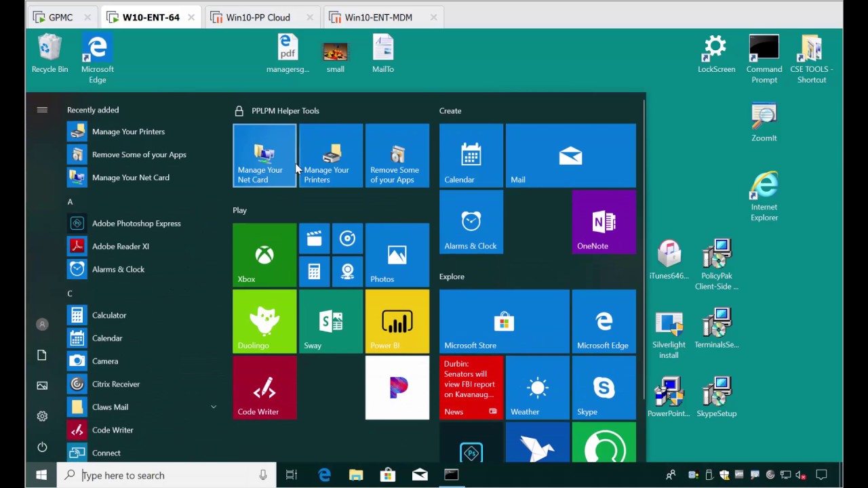Open the Microsoft Edge tile under Explore
Image resolution: width=868 pixels, height=488 pixels.
pos(604,321)
